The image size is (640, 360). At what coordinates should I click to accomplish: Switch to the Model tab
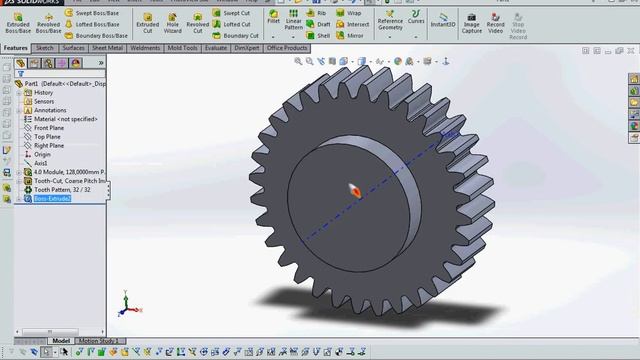point(61,341)
